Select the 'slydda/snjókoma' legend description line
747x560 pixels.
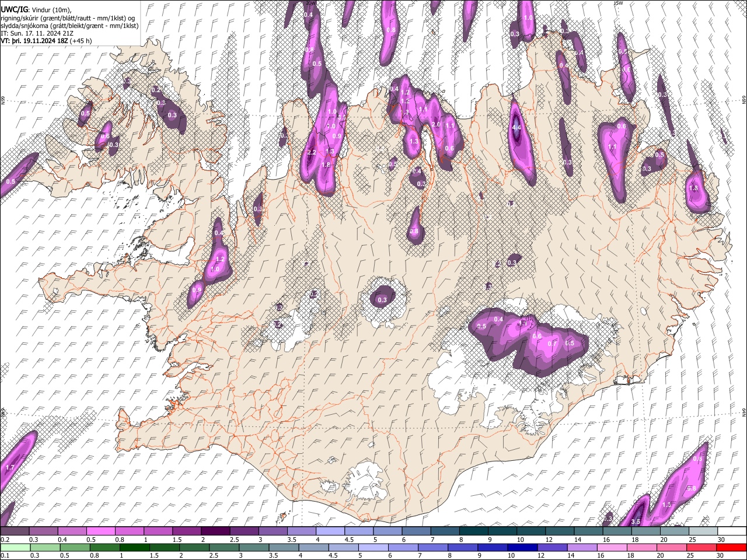[69, 26]
